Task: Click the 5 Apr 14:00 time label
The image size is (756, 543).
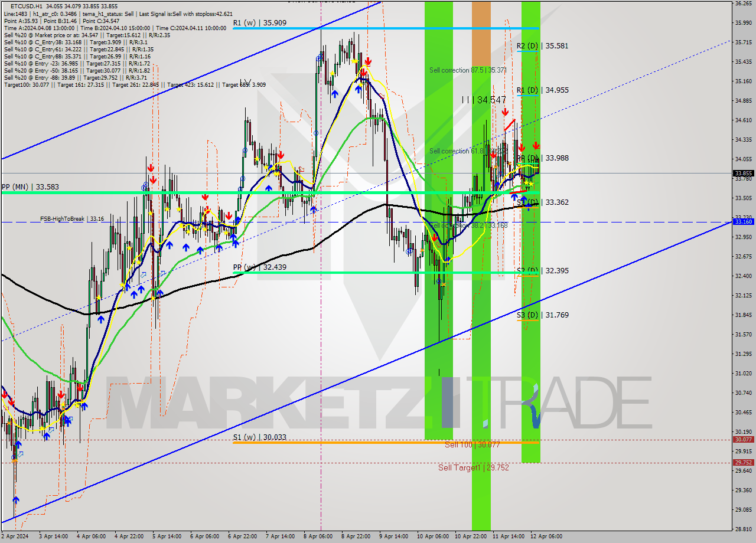Action: [x=167, y=537]
